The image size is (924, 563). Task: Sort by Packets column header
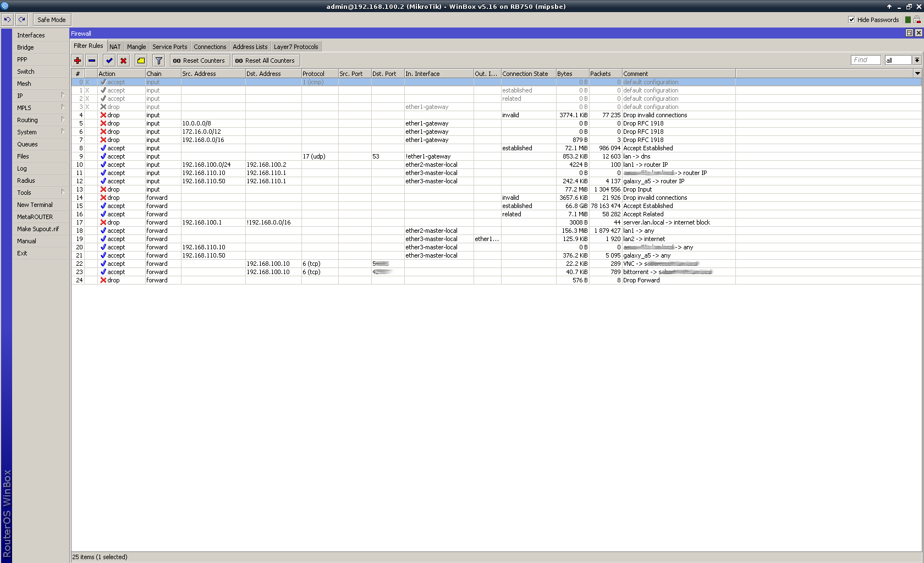point(606,73)
